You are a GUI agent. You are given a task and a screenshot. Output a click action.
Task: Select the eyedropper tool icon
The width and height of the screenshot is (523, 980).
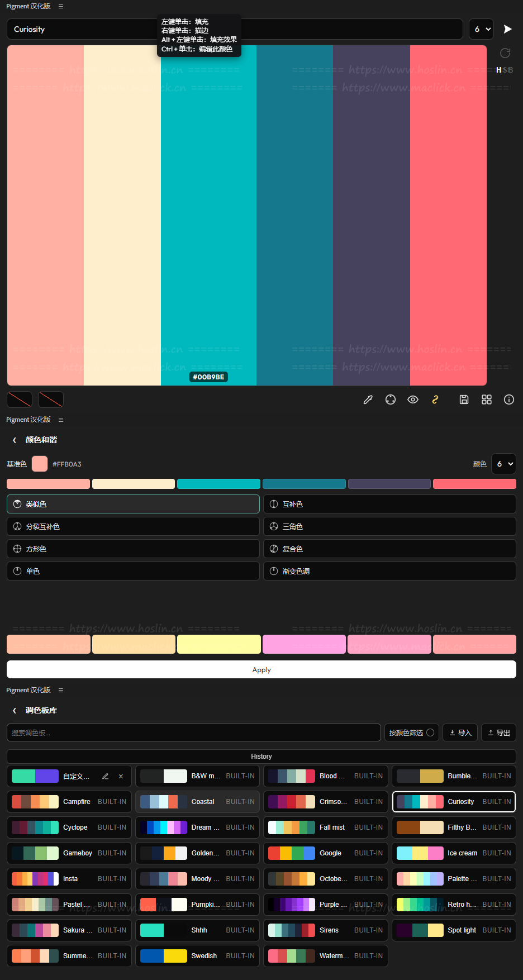(368, 399)
